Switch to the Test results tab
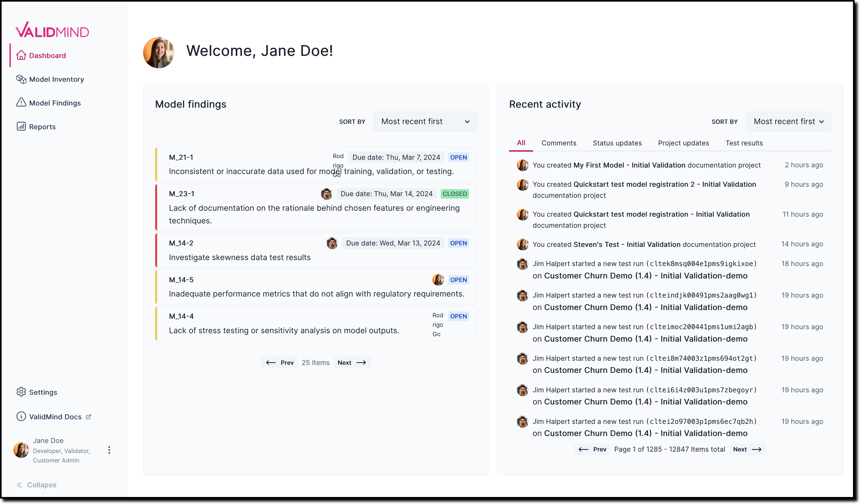This screenshot has width=860, height=504. [x=744, y=143]
